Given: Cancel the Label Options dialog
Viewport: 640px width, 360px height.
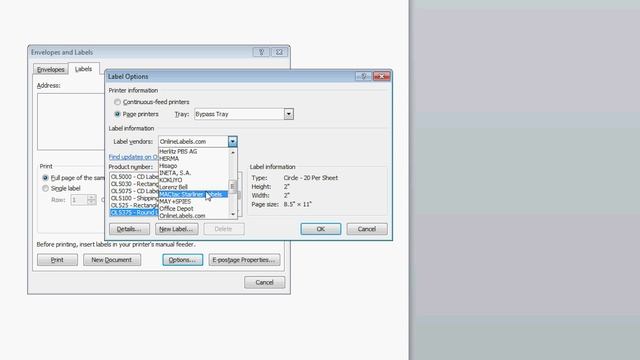Looking at the screenshot, I should [367, 229].
